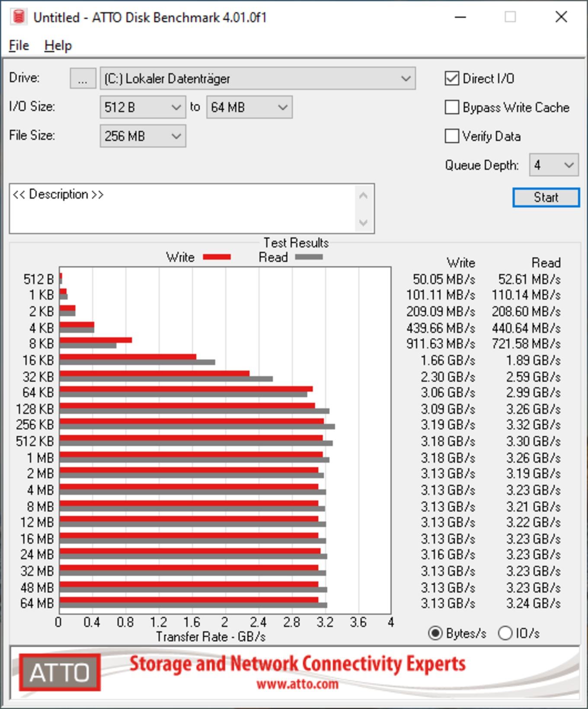This screenshot has height=709, width=588.
Task: Click the 512 B read value 52.61 MB/s
Action: (x=529, y=279)
